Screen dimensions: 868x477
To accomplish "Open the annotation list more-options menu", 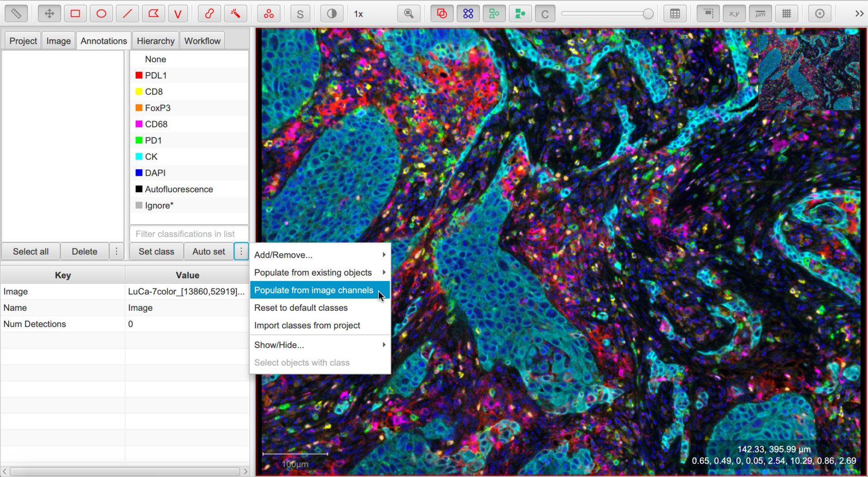I will 117,252.
